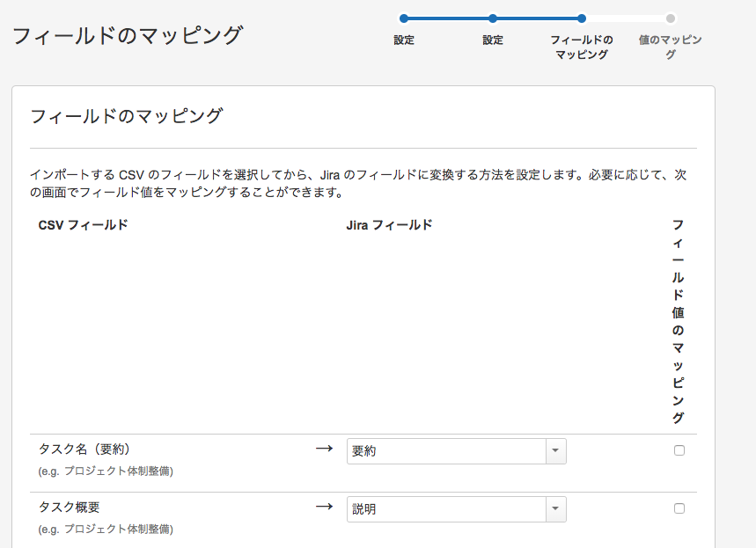Select the 値のマッピング step label

click(671, 47)
